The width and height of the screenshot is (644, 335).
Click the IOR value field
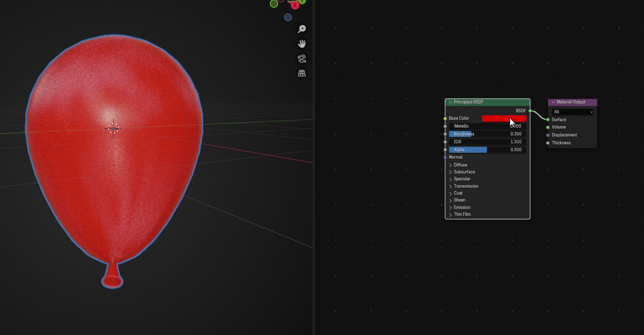point(486,142)
